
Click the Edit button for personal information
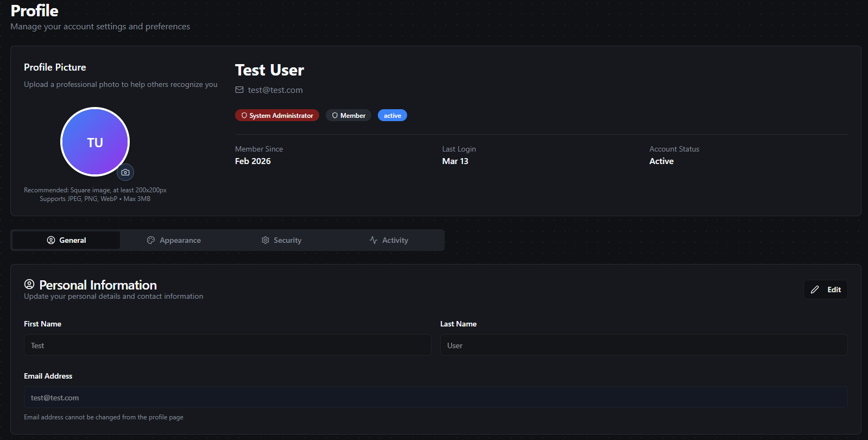tap(826, 290)
